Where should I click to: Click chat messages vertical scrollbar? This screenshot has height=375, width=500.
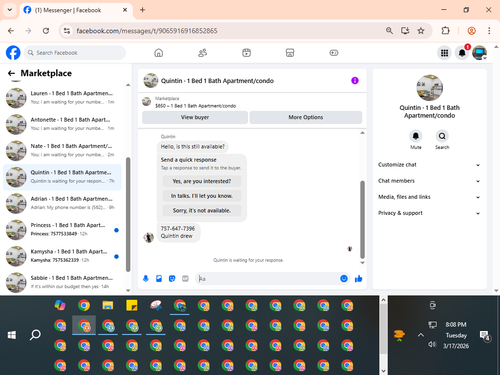click(362, 220)
